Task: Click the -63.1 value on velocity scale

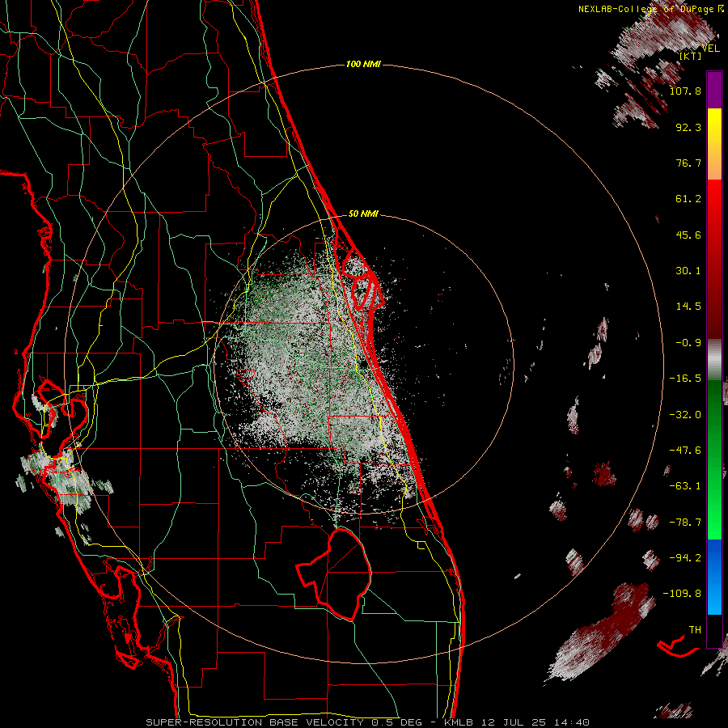Action: pyautogui.click(x=685, y=486)
